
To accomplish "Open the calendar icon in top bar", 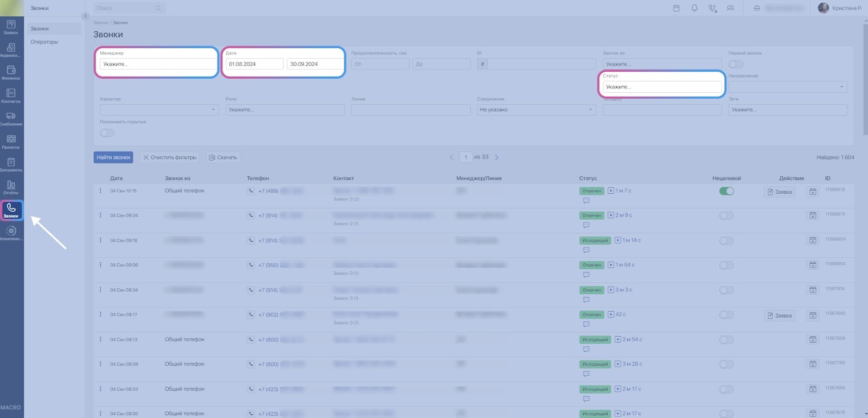I will [676, 8].
